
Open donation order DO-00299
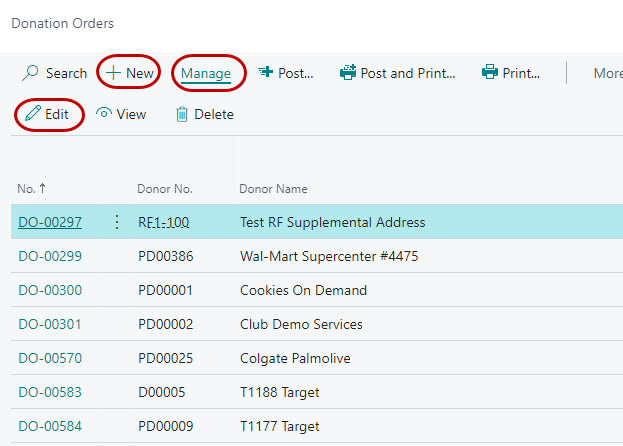click(x=50, y=256)
